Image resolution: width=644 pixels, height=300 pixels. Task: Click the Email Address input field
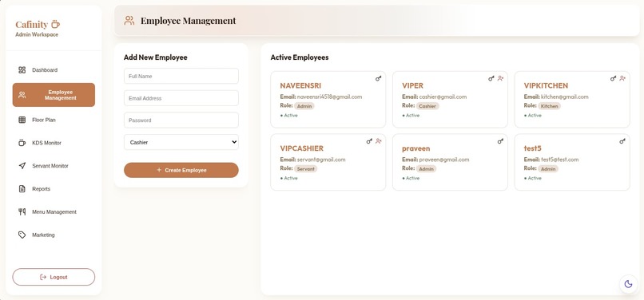(x=181, y=98)
